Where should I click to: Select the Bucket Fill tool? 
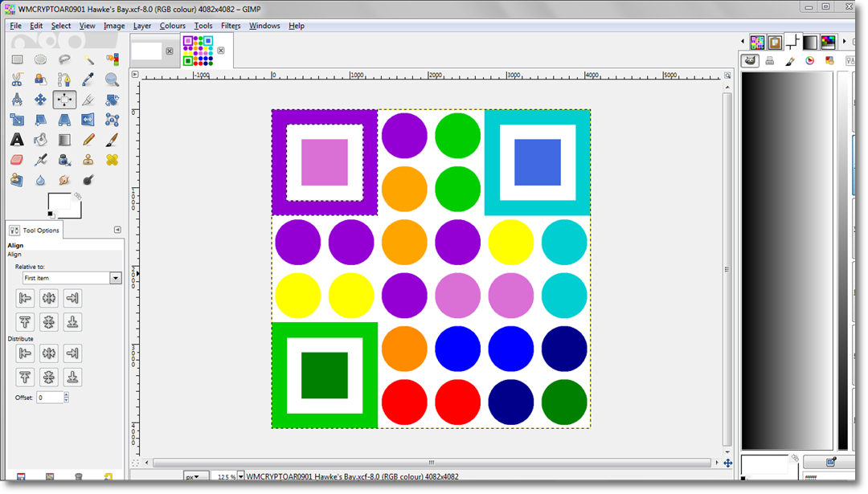(40, 140)
